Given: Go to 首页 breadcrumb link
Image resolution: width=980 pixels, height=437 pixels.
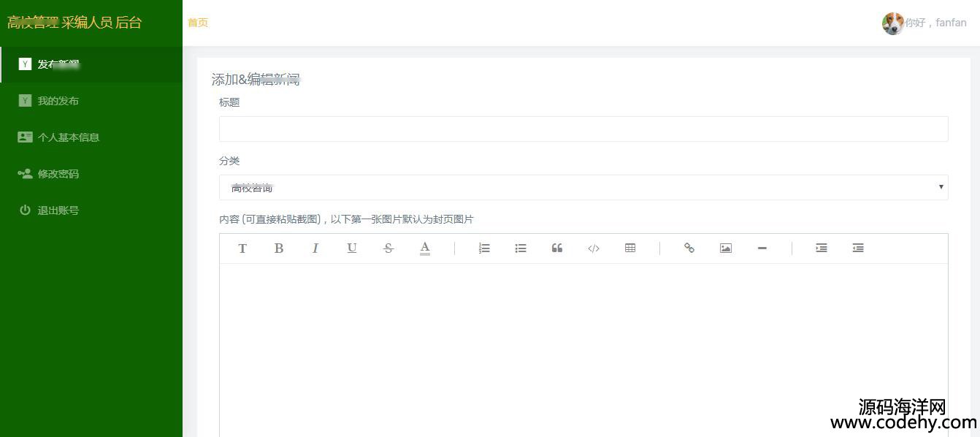Looking at the screenshot, I should 198,23.
